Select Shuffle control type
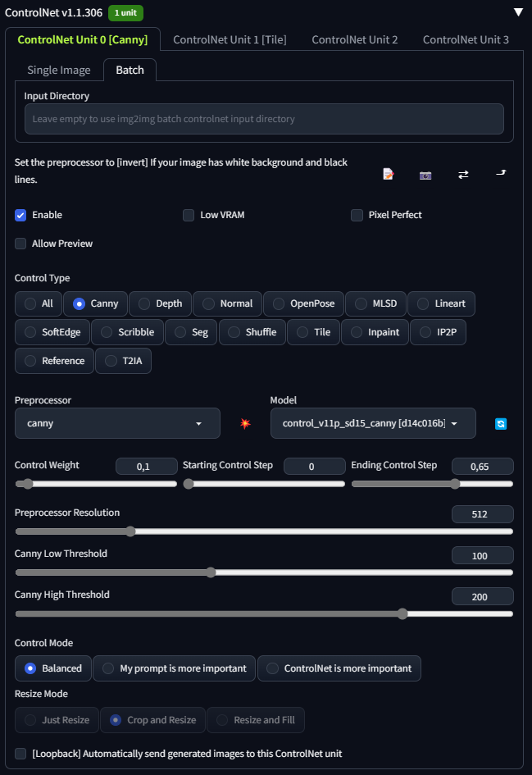 (x=252, y=332)
